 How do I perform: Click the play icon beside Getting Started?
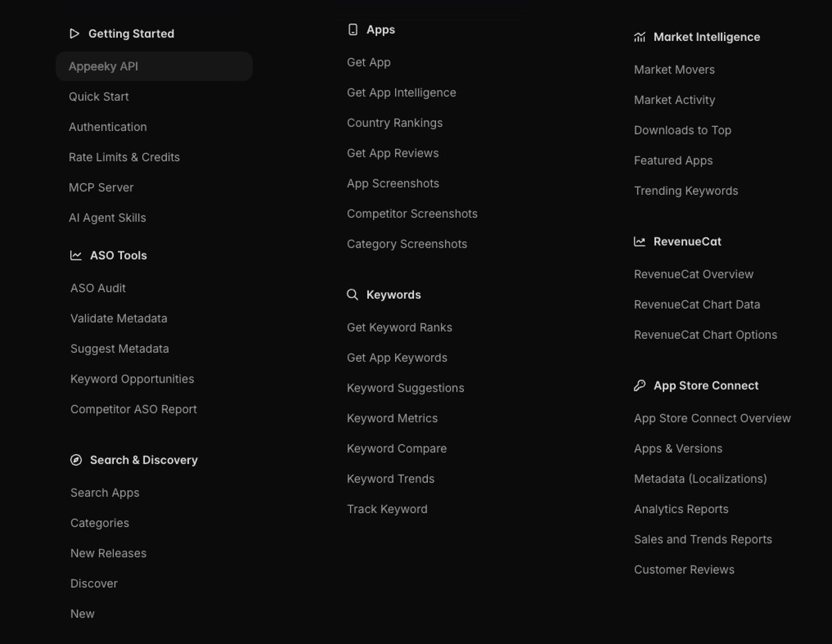point(75,33)
